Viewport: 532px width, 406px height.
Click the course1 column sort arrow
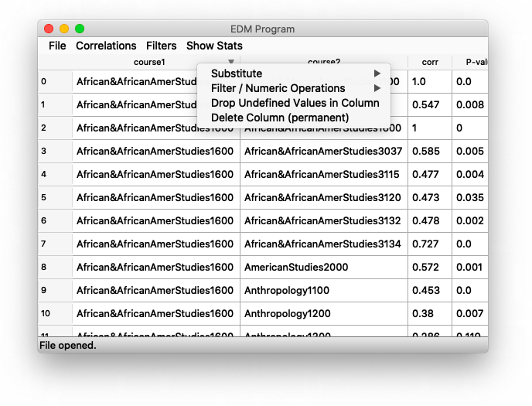231,62
